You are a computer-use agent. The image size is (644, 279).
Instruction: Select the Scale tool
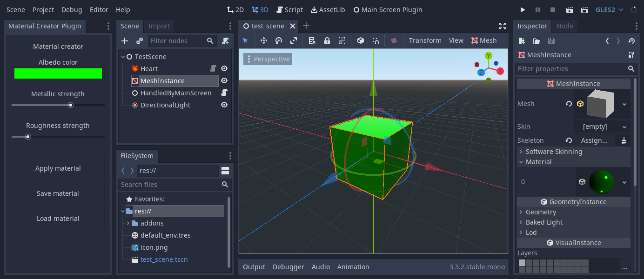click(293, 40)
